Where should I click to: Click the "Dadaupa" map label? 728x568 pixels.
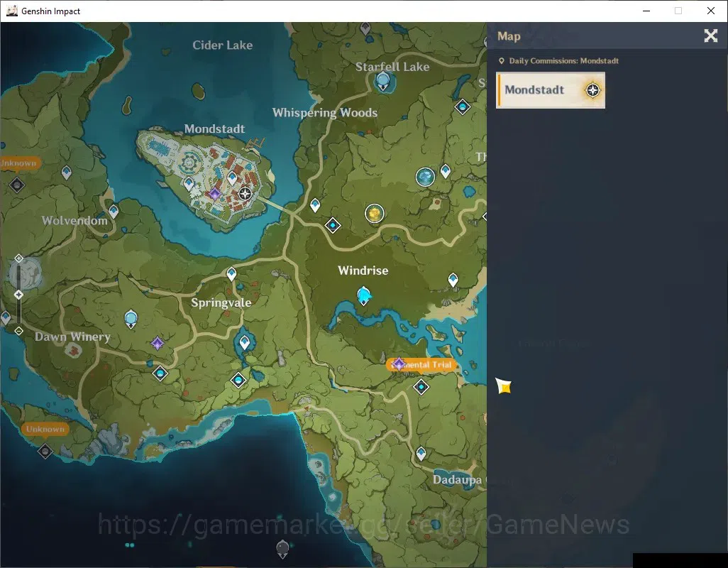[457, 479]
